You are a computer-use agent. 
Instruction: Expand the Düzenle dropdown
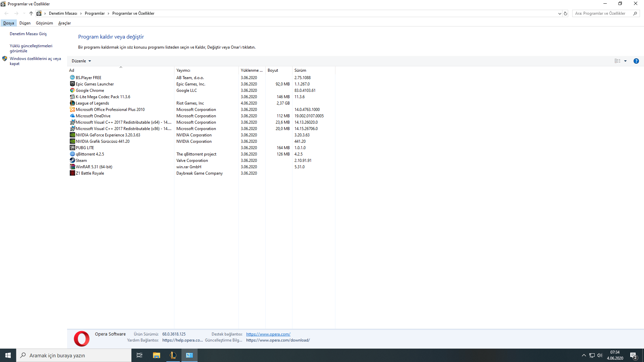81,61
